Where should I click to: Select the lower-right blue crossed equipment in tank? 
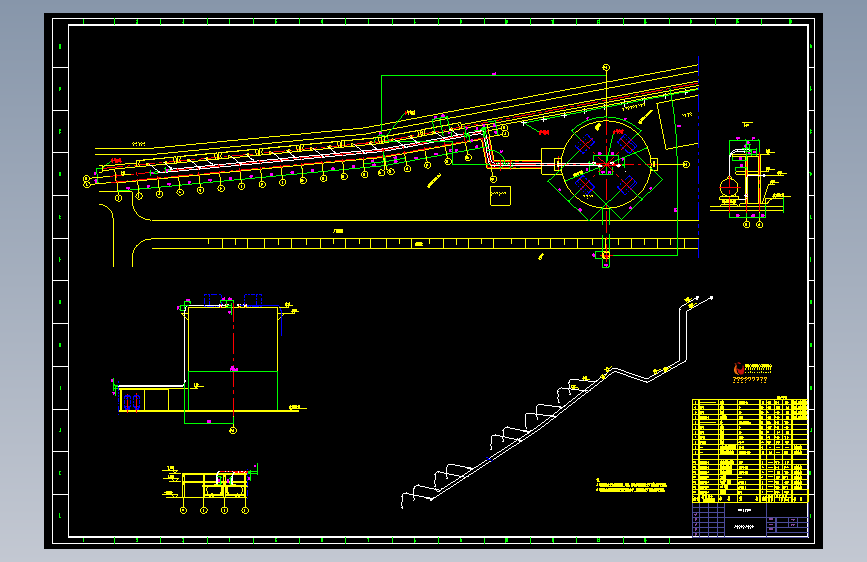pos(626,185)
